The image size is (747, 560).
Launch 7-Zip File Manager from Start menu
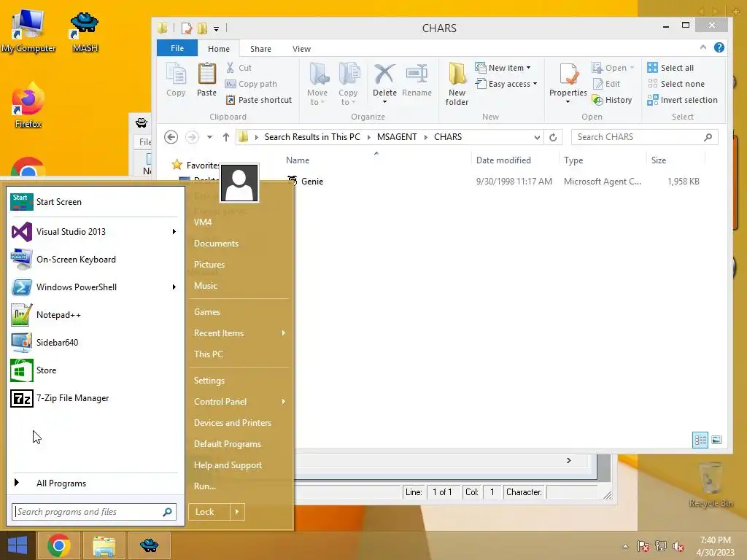(x=94, y=398)
